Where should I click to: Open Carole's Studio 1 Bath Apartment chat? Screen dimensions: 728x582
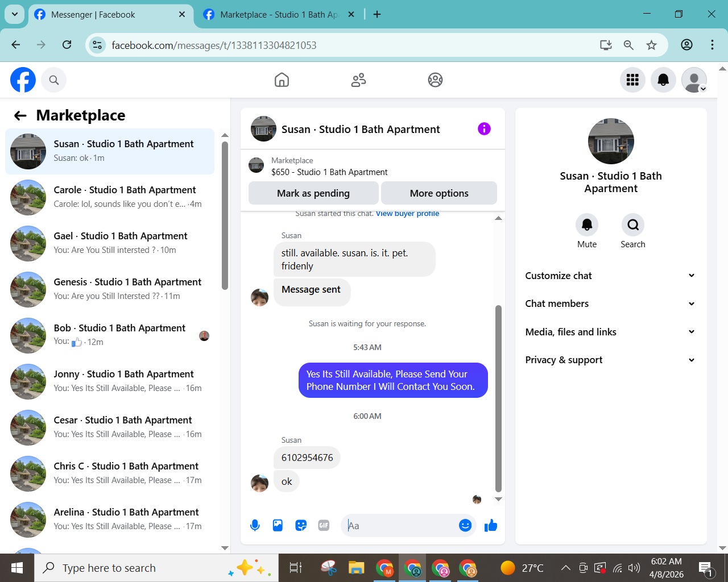[x=110, y=197]
